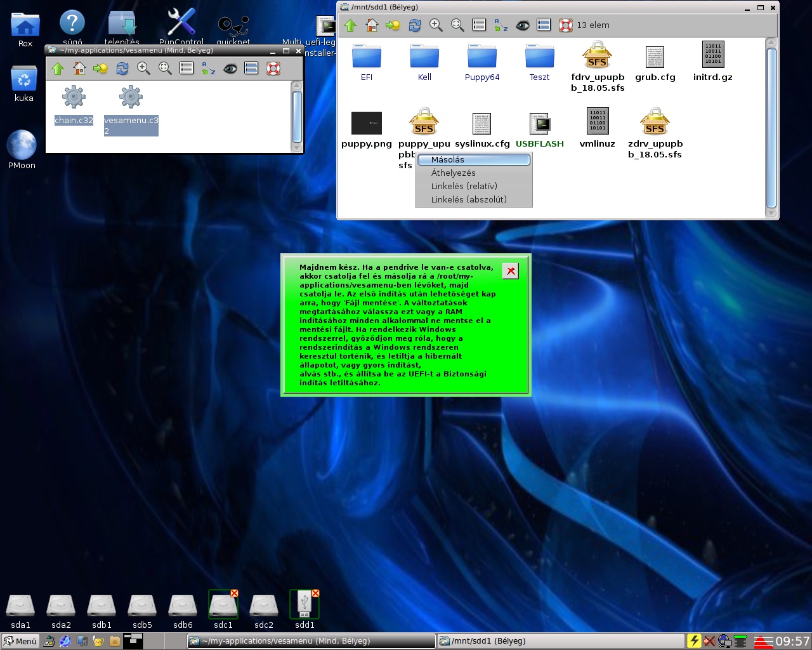
Task: Choose Másolás from the drop menu
Action: (x=473, y=160)
